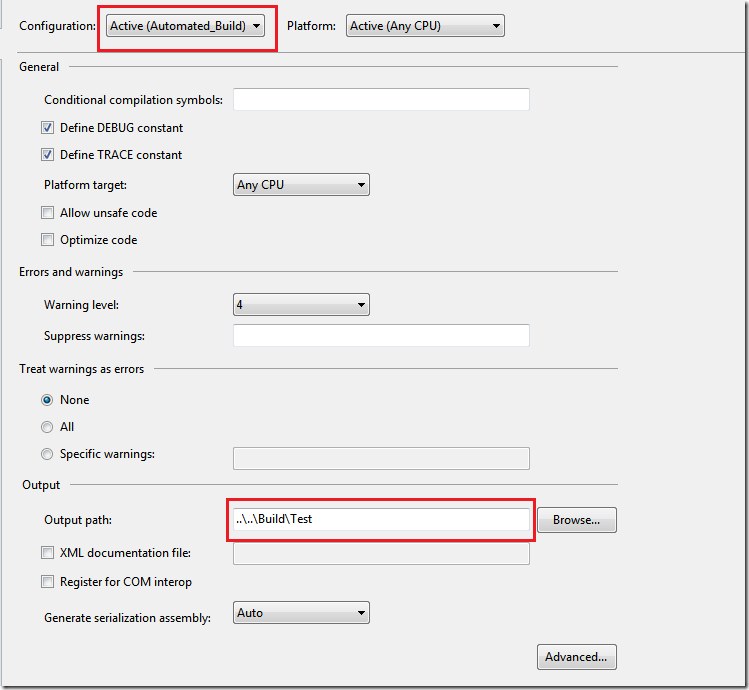Enable Allow unsafe code checkbox
The height and width of the screenshot is (690, 749).
[48, 213]
